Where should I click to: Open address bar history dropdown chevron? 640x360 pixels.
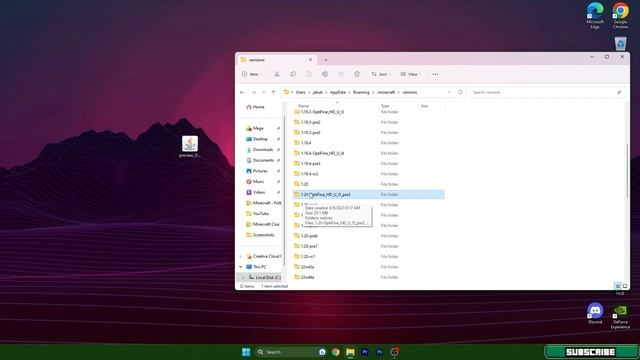click(x=449, y=92)
